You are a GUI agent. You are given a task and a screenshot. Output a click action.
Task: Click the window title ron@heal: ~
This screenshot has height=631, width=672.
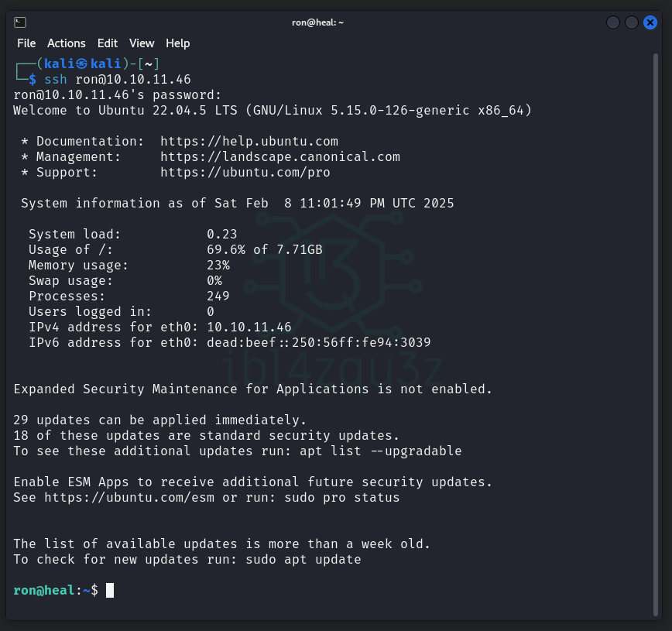[x=317, y=22]
